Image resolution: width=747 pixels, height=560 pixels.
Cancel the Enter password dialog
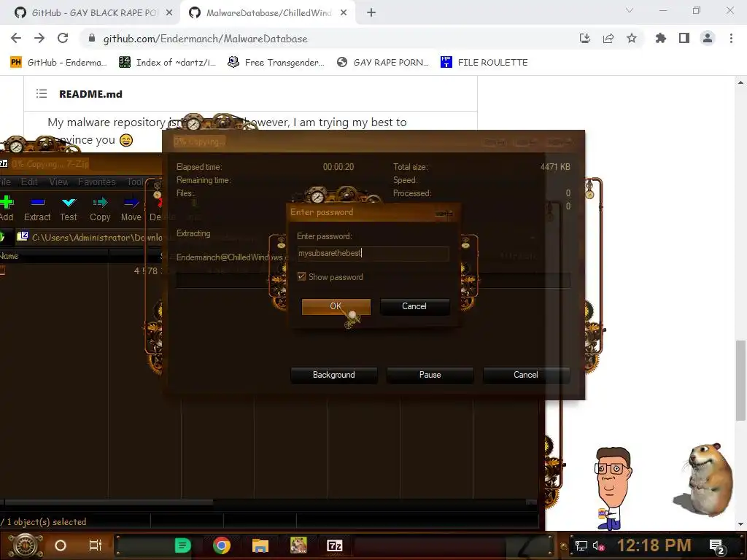click(x=414, y=306)
